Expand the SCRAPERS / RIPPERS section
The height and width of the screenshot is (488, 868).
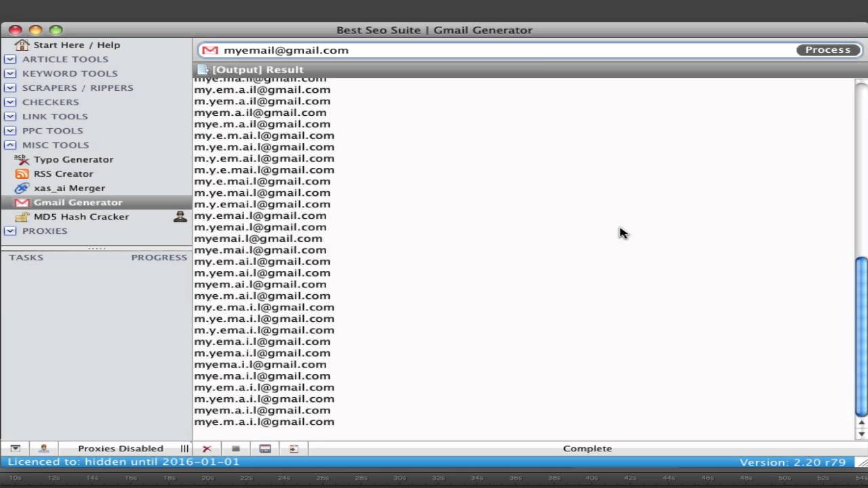click(x=10, y=87)
